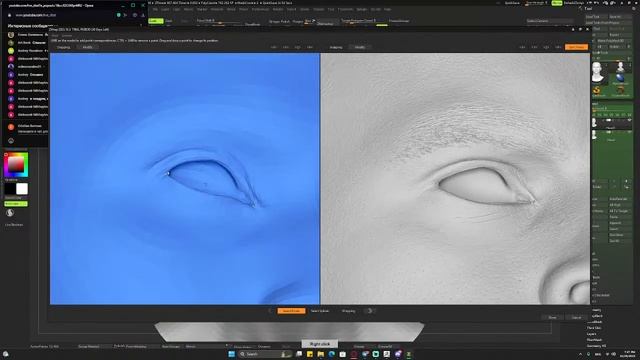Image resolution: width=640 pixels, height=360 pixels.
Task: Open the Opera icon in the taskbar
Action: tap(353, 354)
